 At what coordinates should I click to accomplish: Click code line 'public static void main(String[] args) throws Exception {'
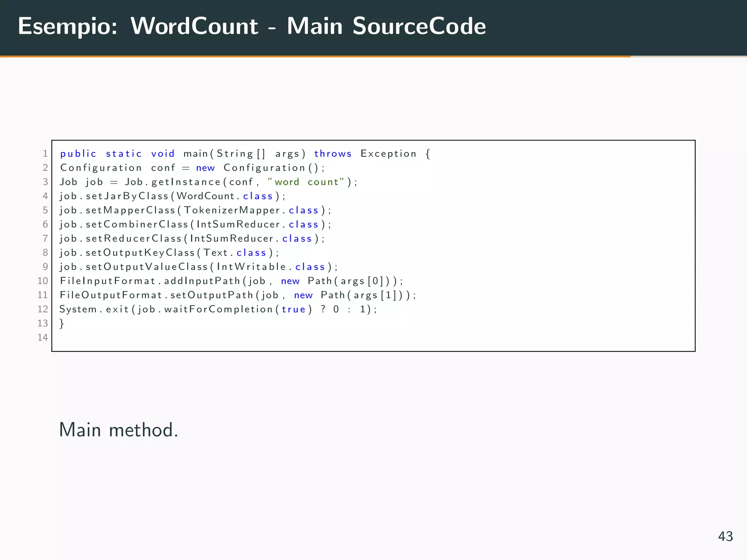click(x=245, y=154)
